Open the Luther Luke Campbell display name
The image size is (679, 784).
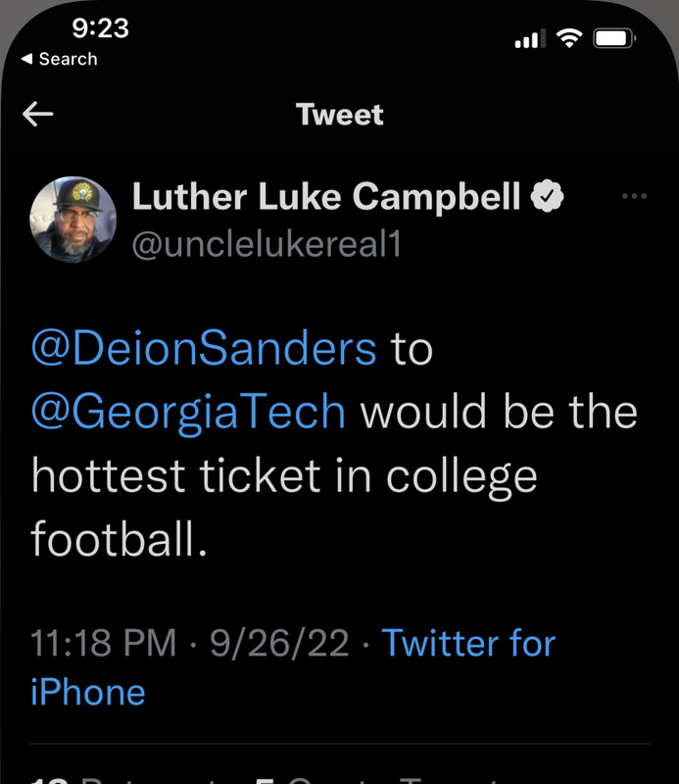(326, 198)
